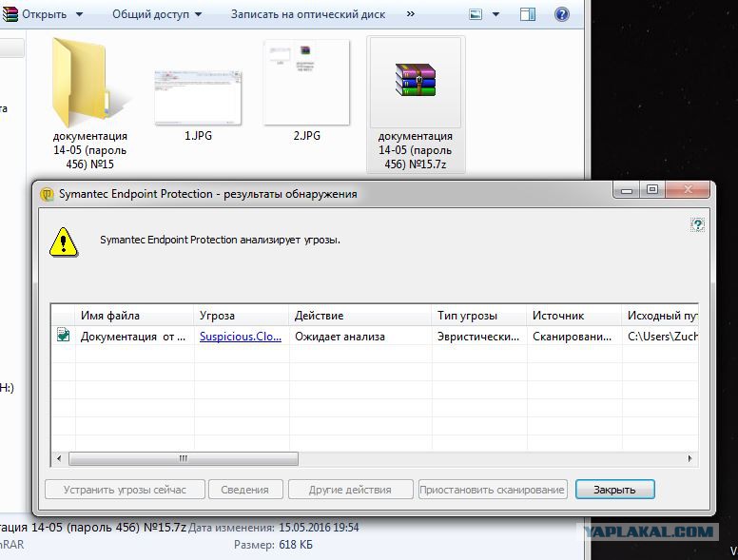
Task: Expand the view options dropdown arrow
Action: [x=495, y=14]
